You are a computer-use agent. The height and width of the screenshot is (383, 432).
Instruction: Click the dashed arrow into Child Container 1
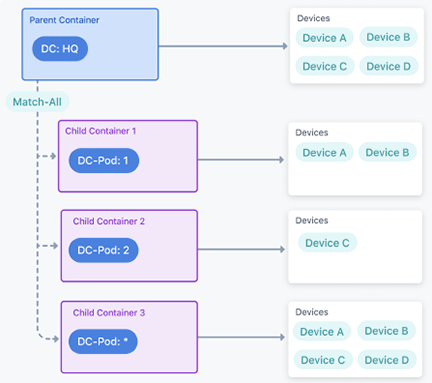point(47,156)
